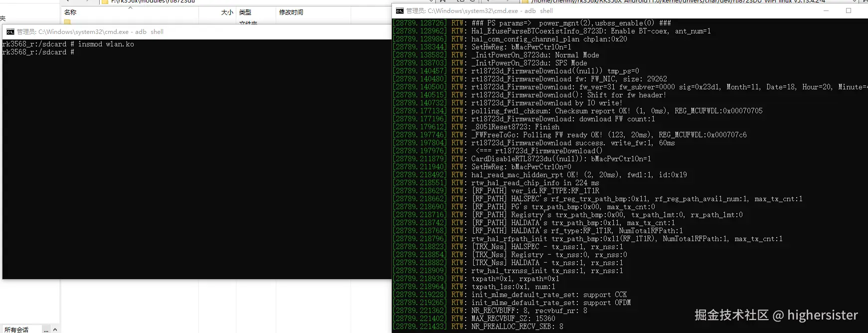Click the '_InitPowerOn_8723du: Normal Mode' line
868x333 pixels.
pyautogui.click(x=496, y=55)
